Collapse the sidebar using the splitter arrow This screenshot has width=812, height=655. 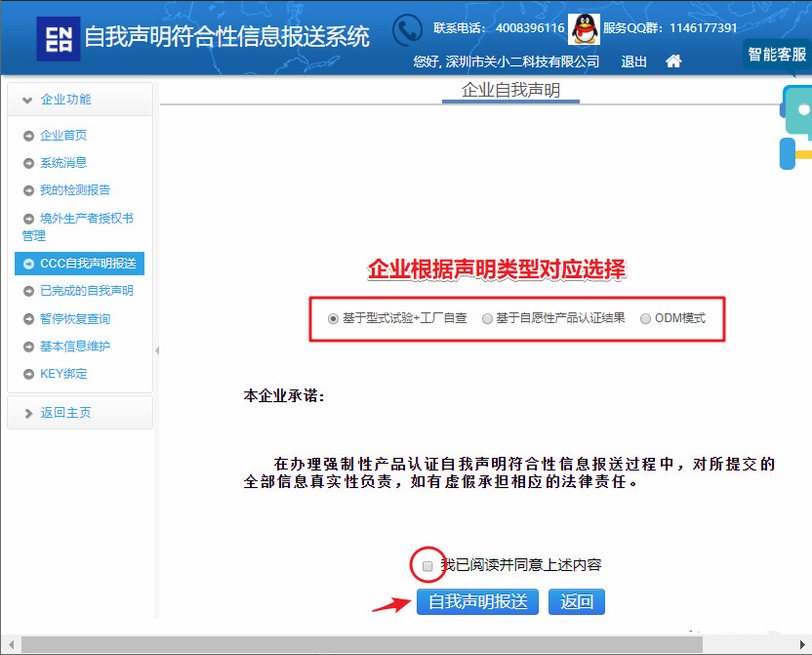[157, 349]
